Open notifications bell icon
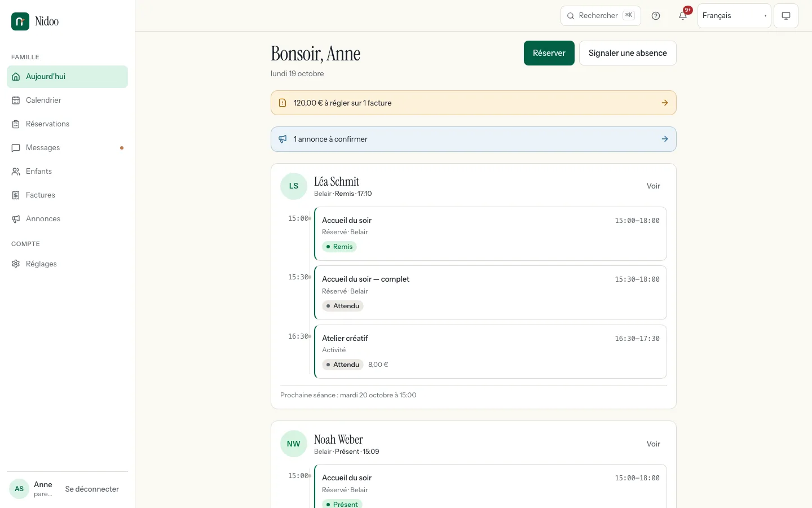The image size is (812, 508). pos(683,16)
